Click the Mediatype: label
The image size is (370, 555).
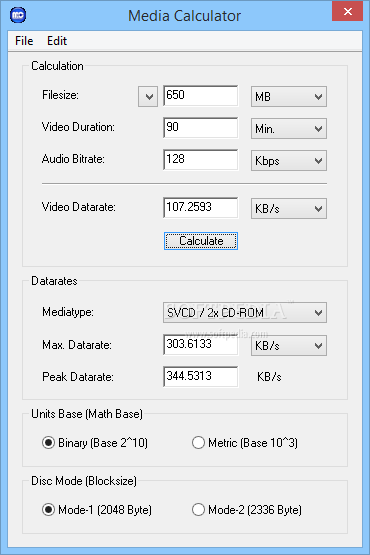click(x=68, y=312)
